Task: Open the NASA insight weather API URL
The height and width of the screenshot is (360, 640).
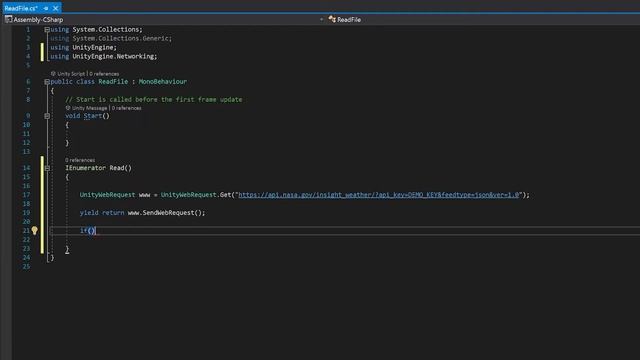Action: pos(378,195)
